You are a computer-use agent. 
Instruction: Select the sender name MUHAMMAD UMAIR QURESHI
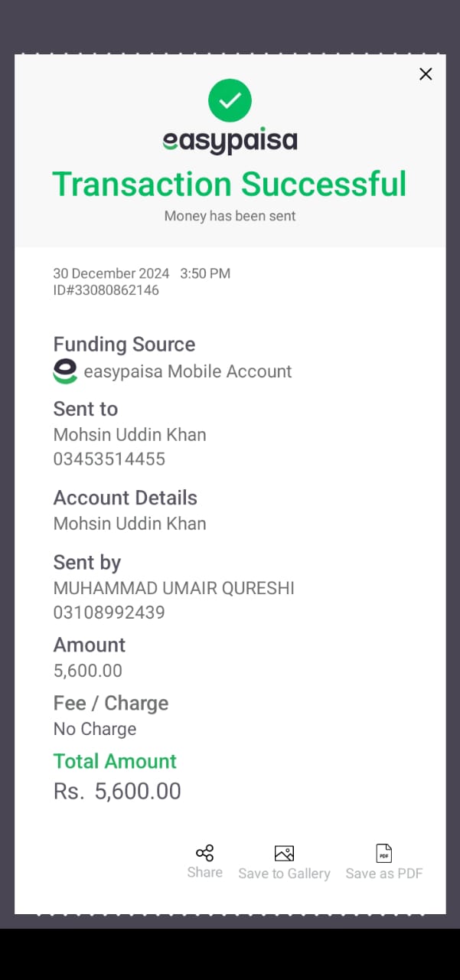tap(174, 588)
